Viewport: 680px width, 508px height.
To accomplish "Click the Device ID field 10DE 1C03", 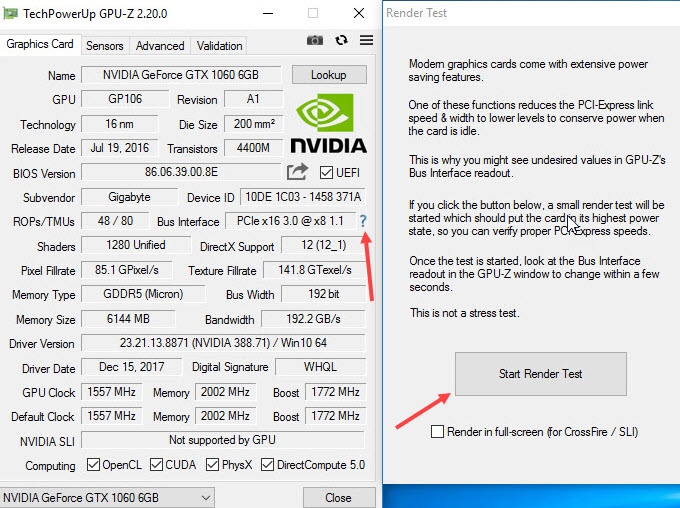I will 303,197.
